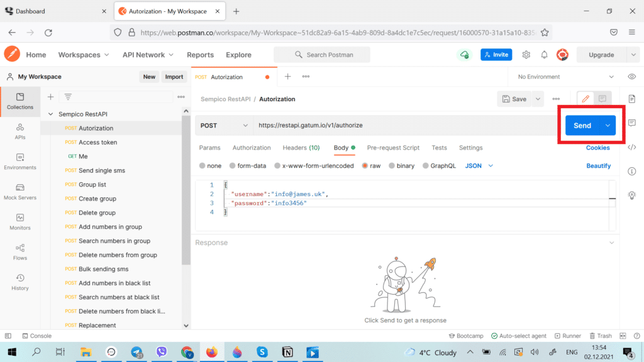Image resolution: width=644 pixels, height=362 pixels.
Task: Open a new request tab with plus
Action: tap(287, 76)
